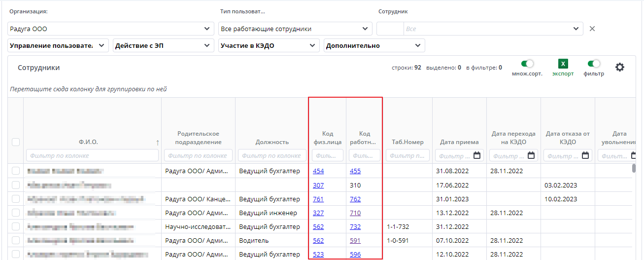The width and height of the screenshot is (644, 260).
Task: Open calendar in Дата приема filter
Action: [476, 155]
